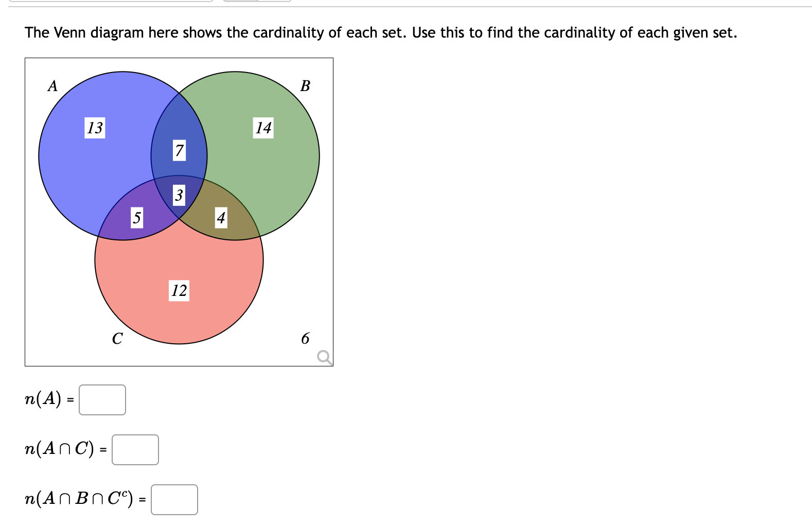Screen dimensions: 812x527
Task: Click the label A on the diagram
Action: click(52, 86)
